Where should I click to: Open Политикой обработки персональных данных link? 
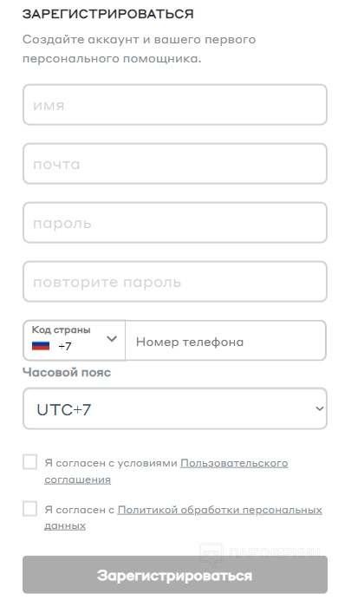pos(183,518)
